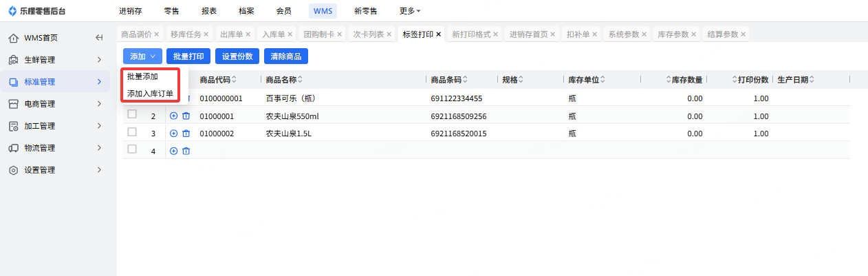Open the 更多 dropdown menu
868x276 pixels.
[x=410, y=11]
